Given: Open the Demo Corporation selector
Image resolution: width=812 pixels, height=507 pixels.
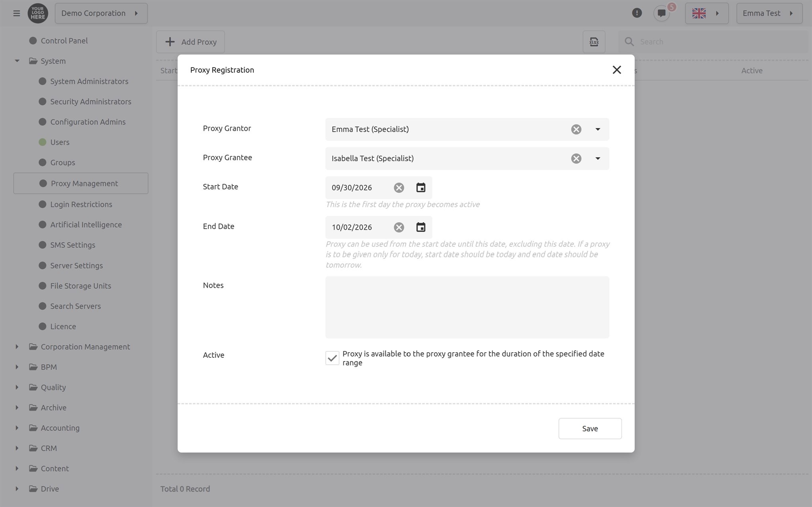Looking at the screenshot, I should pyautogui.click(x=101, y=13).
